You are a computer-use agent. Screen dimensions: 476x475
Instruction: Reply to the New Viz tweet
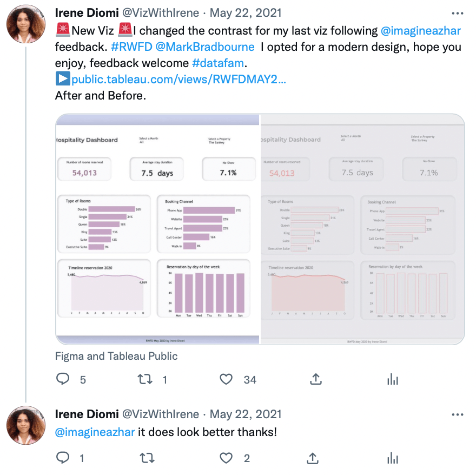pyautogui.click(x=64, y=380)
